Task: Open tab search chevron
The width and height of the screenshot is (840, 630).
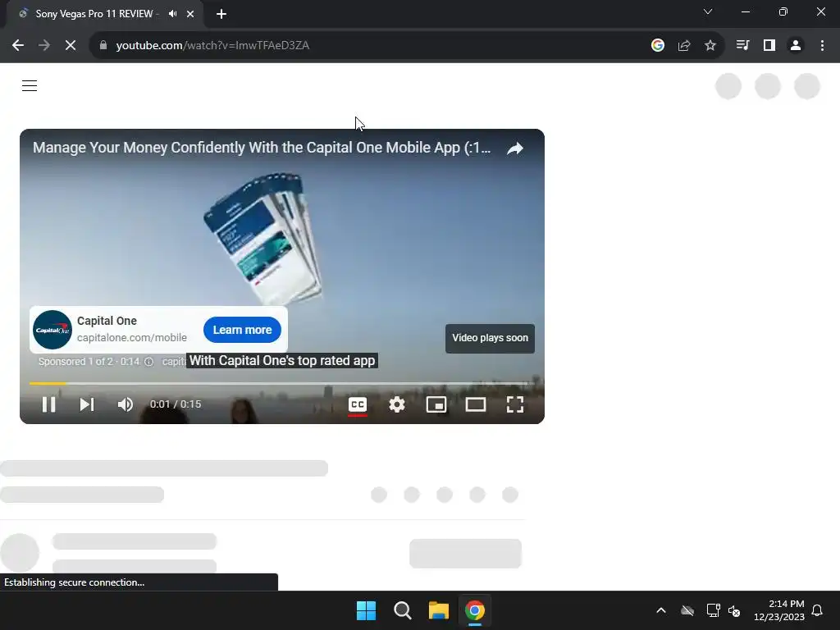Action: click(708, 11)
